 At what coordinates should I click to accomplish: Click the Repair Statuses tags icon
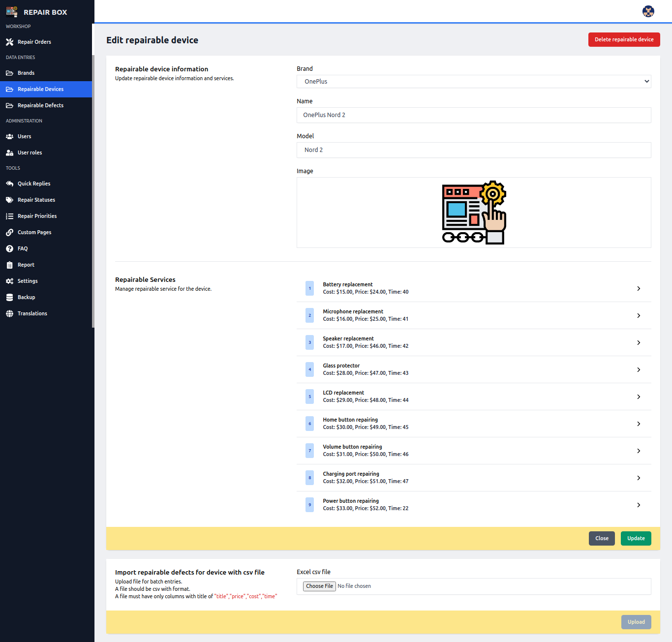[9, 200]
